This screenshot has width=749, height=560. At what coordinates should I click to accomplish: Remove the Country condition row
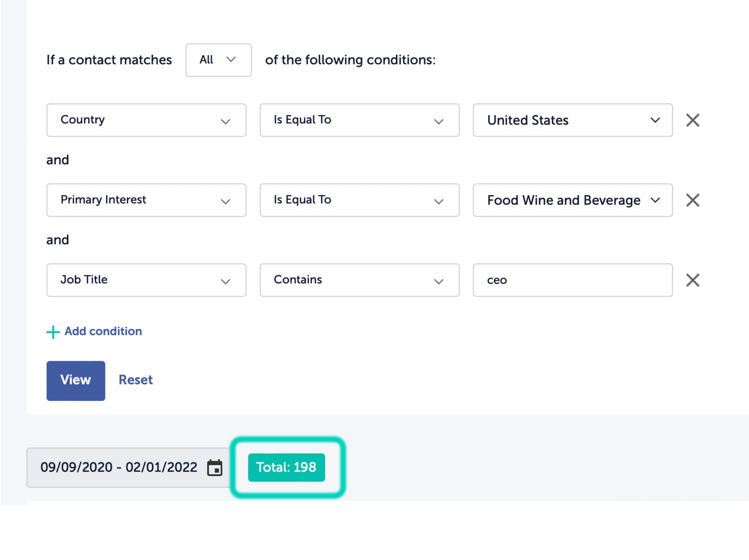click(x=692, y=120)
